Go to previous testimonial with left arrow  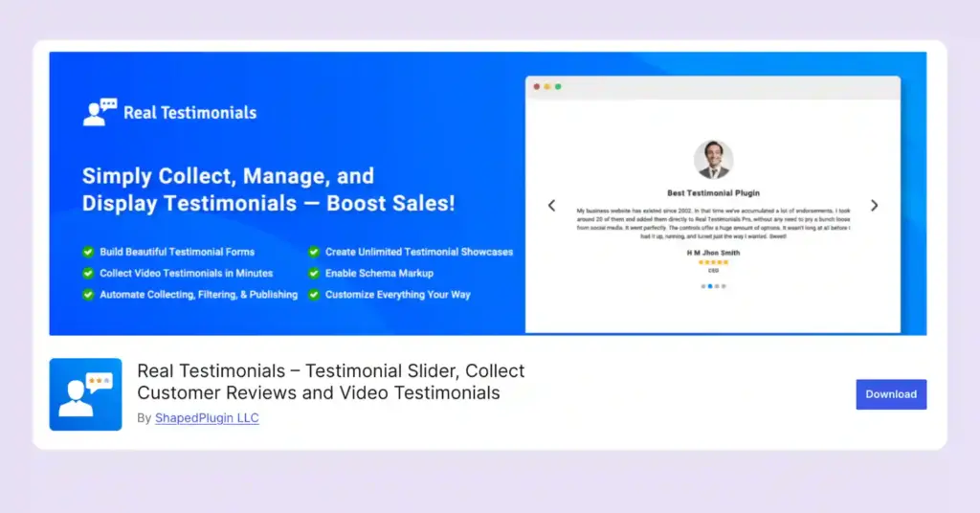coord(551,206)
